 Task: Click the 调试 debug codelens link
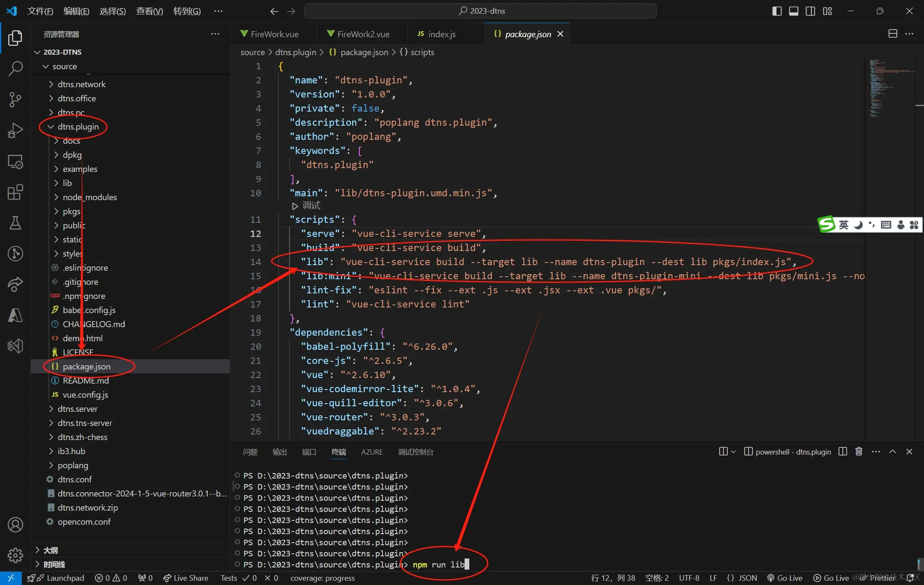[x=311, y=206]
